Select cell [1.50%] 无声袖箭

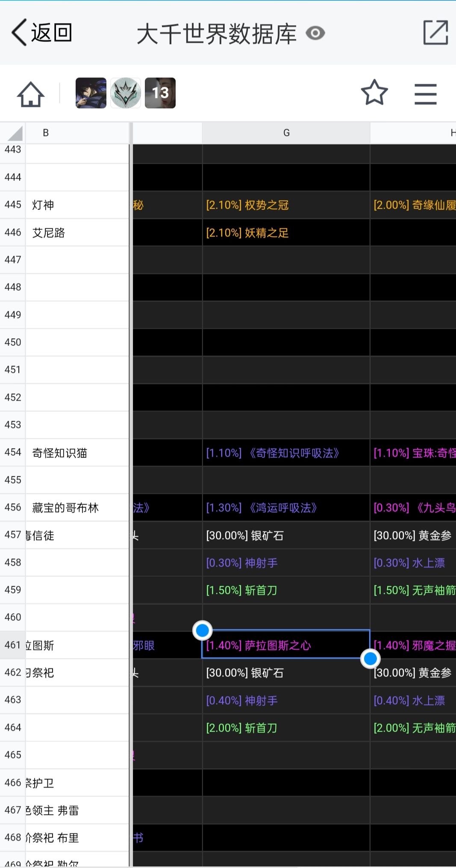413,590
